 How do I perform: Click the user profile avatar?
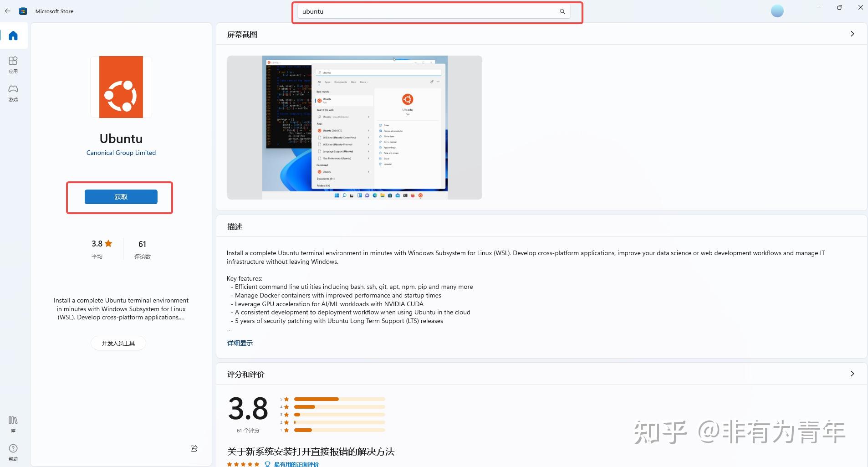point(777,10)
